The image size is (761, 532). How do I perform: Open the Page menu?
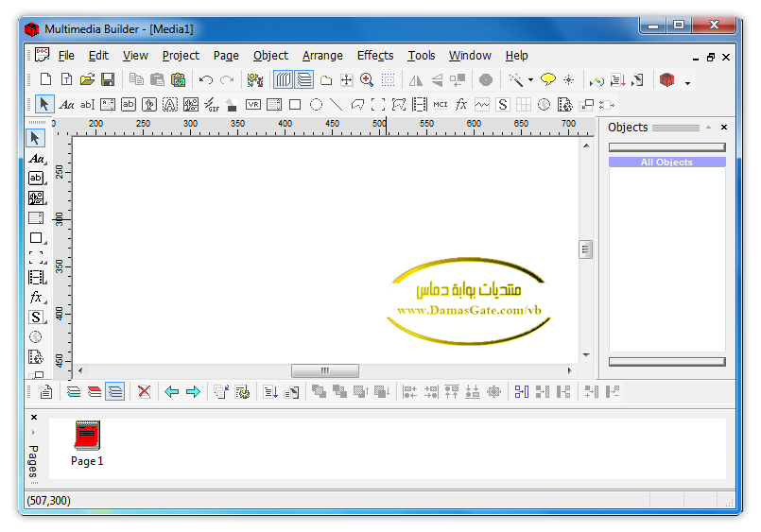click(226, 56)
